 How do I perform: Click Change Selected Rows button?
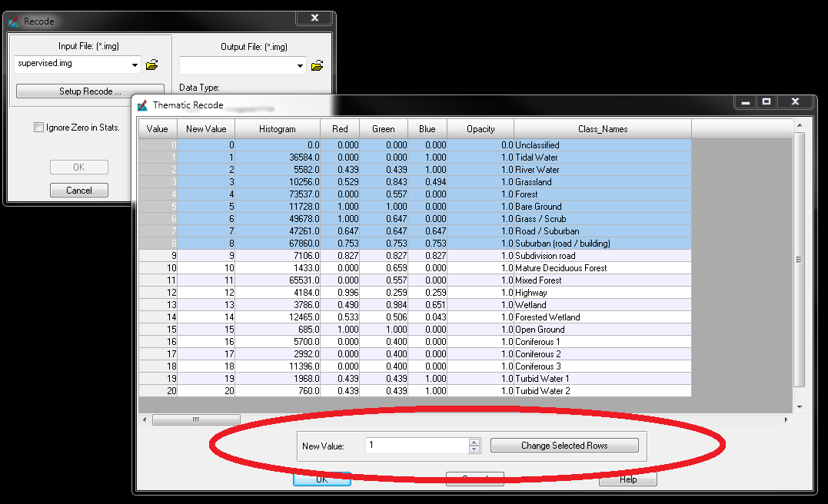564,446
